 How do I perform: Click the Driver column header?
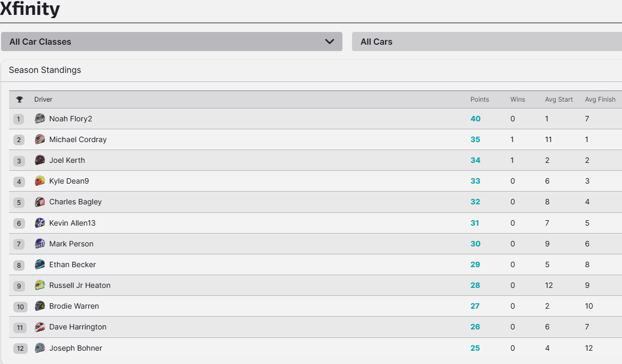[x=43, y=100]
